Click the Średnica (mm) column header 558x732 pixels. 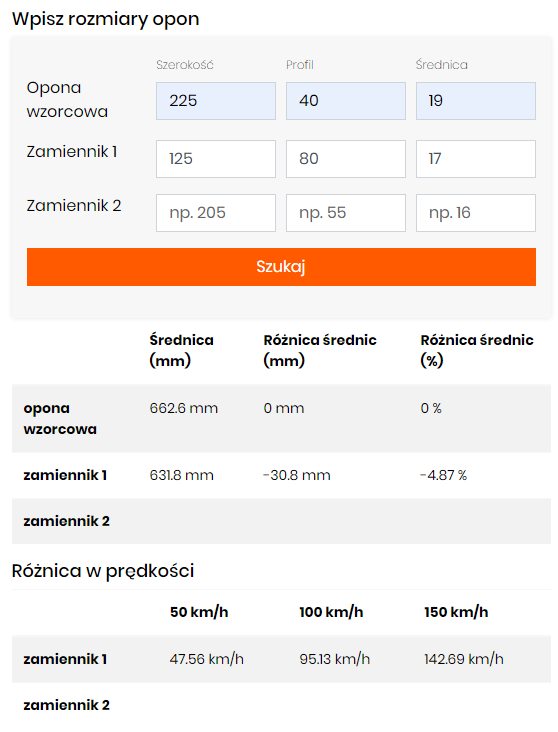coord(182,350)
